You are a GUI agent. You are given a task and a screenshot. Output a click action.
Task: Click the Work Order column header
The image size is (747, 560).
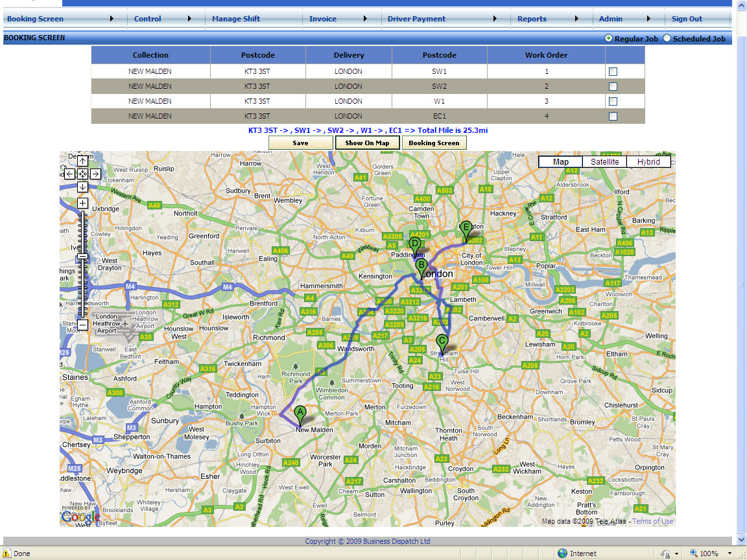tap(546, 54)
